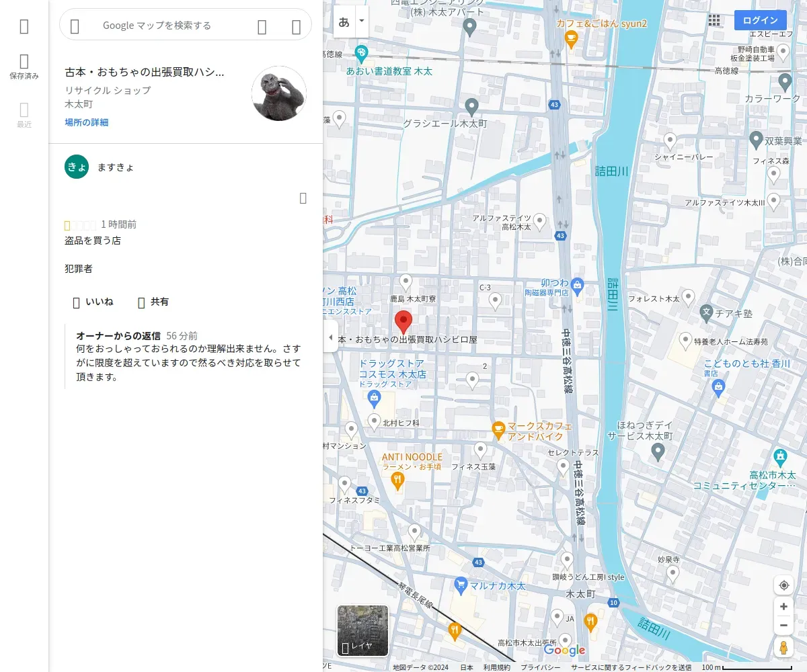Click the ANTI NOODLE restaurant marker
Screen dimensions: 807x672
[397, 480]
